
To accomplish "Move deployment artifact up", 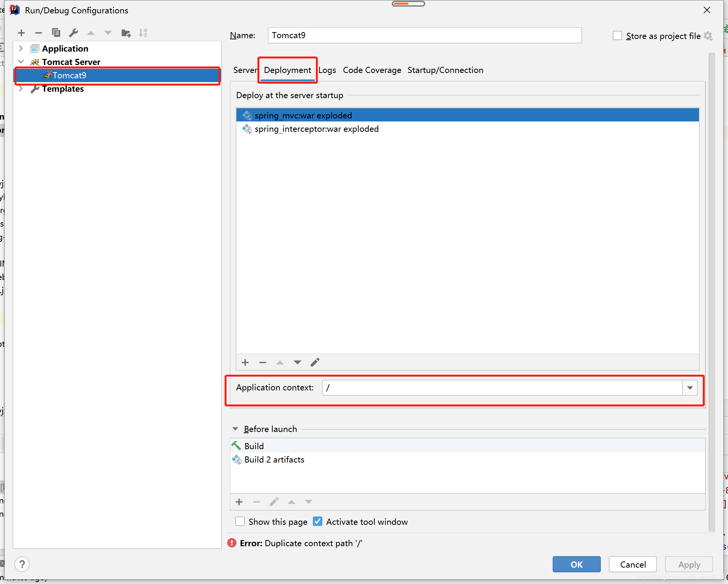I will point(280,362).
